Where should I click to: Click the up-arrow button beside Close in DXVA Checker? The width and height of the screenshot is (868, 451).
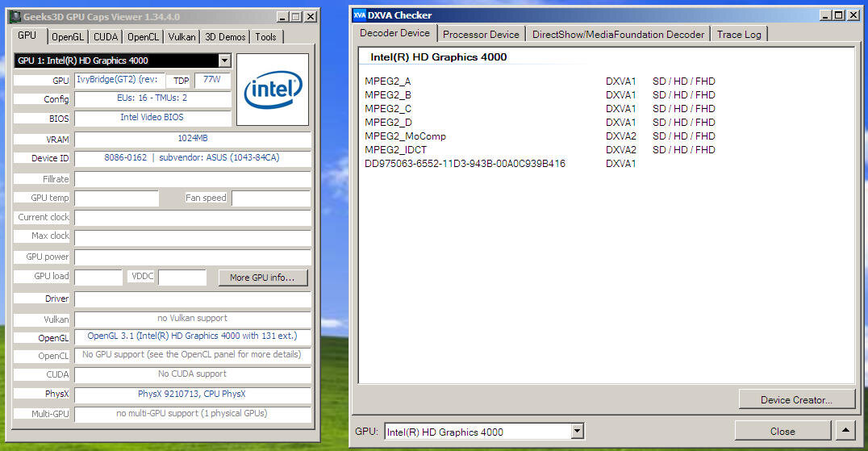[x=845, y=431]
